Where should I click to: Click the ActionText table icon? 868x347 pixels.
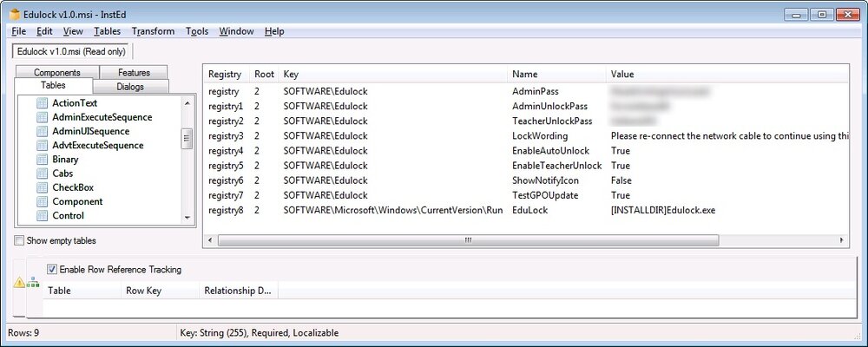pyautogui.click(x=42, y=103)
